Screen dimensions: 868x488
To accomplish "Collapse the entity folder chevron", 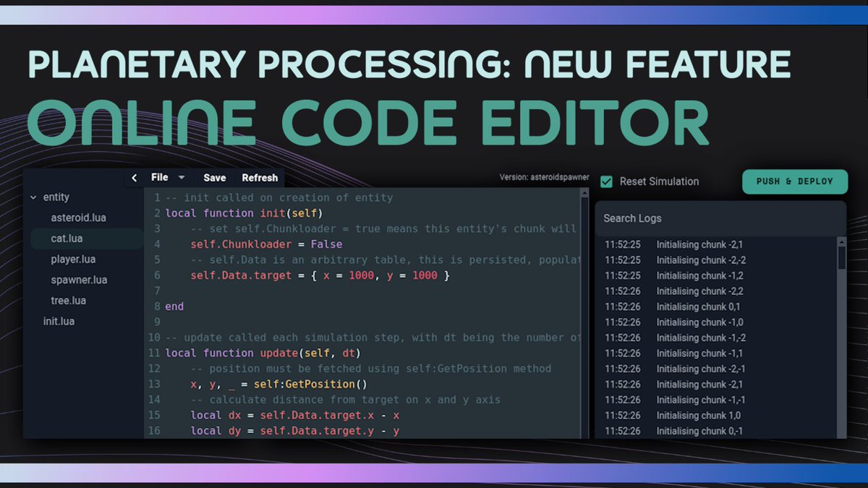I will tap(33, 197).
